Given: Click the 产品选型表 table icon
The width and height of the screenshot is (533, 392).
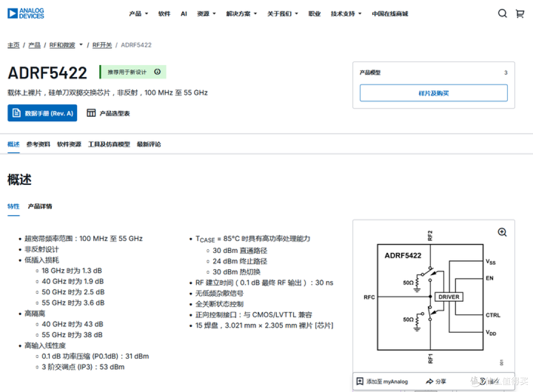Looking at the screenshot, I should click(x=91, y=113).
